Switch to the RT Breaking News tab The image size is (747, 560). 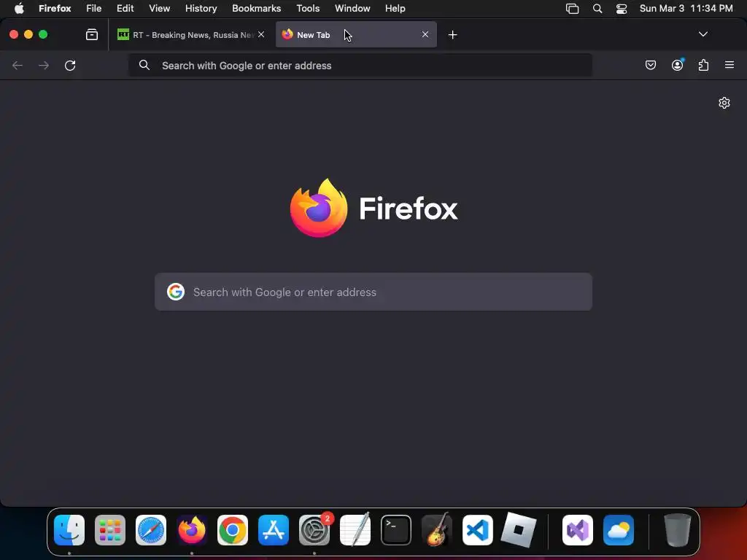pyautogui.click(x=191, y=35)
